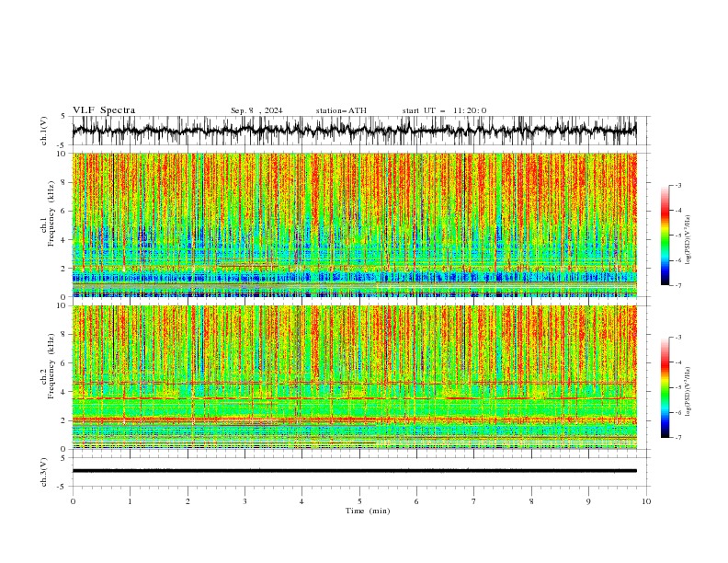Click the ch.2 colorbar "log(PSD)(V²/Hz)" label
This screenshot has width=728, height=563.
pyautogui.click(x=688, y=392)
